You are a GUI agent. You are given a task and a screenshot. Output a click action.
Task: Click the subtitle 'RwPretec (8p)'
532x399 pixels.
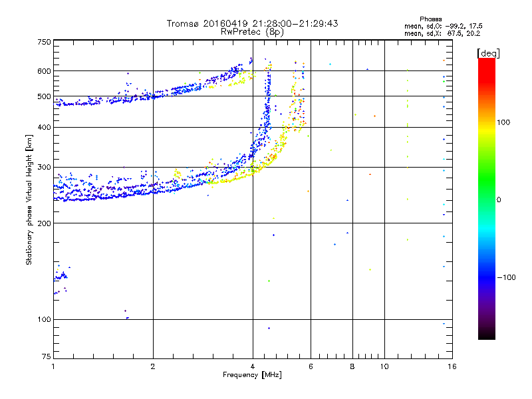point(252,32)
